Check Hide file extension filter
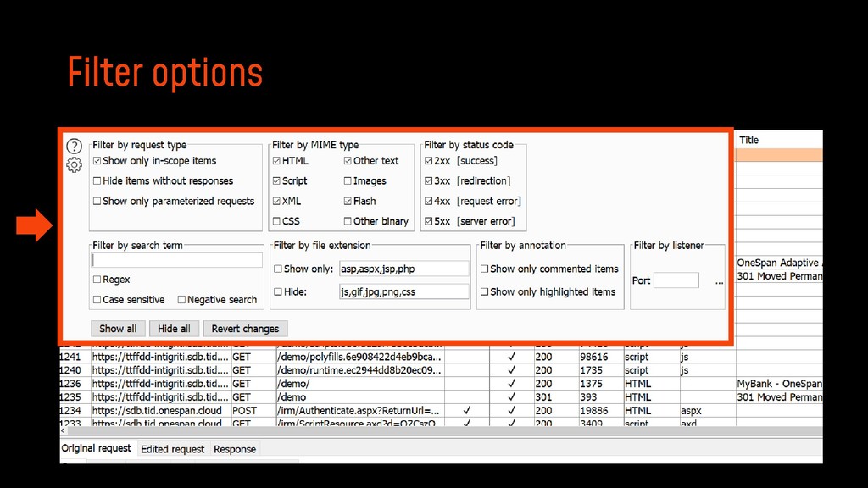Image resolution: width=868 pixels, height=488 pixels. pyautogui.click(x=278, y=291)
